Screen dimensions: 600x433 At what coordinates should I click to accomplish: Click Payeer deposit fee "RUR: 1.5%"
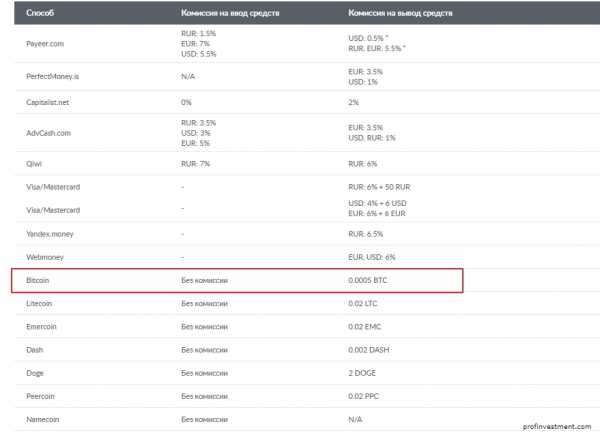click(198, 33)
